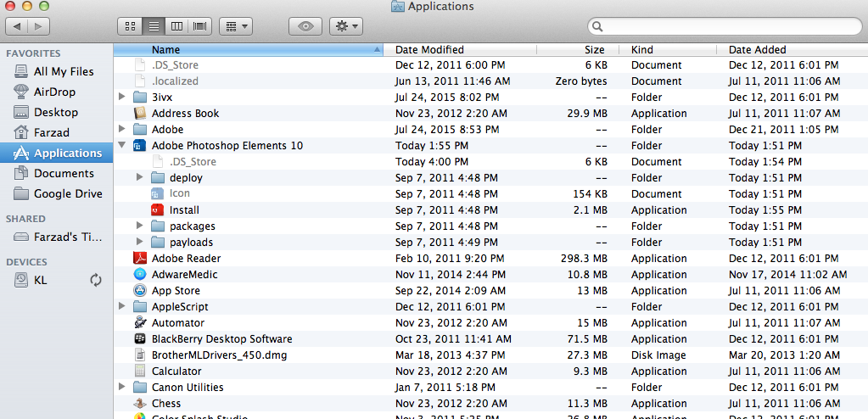Switch to Cover Flow view

[x=200, y=26]
